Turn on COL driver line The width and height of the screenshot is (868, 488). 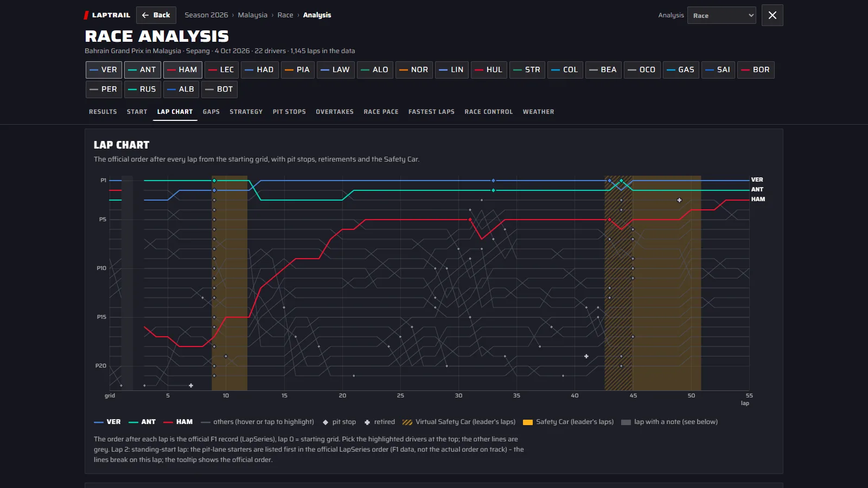point(565,70)
